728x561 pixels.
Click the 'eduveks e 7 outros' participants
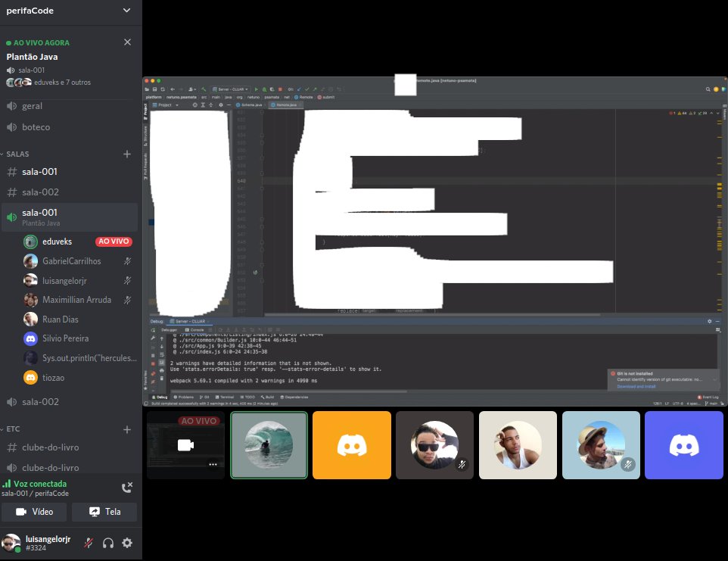[x=62, y=83]
